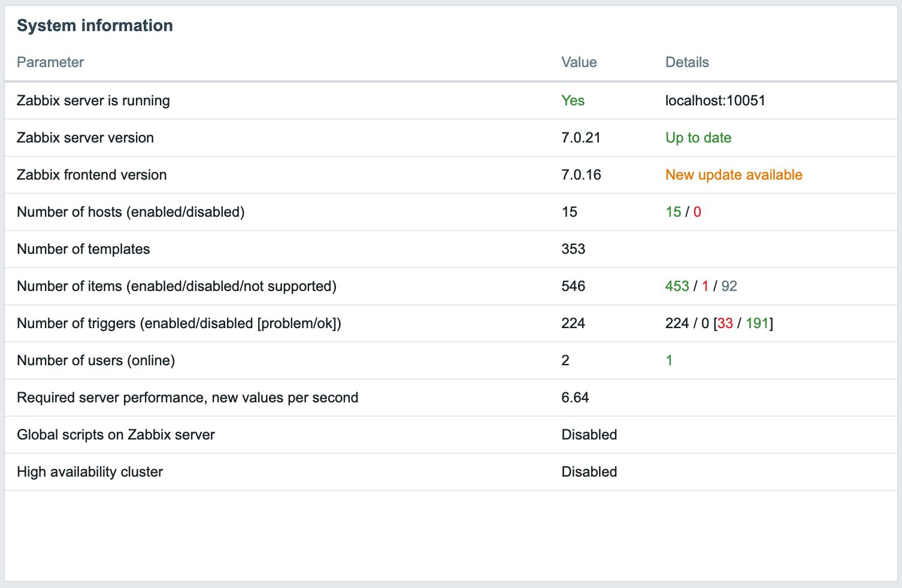Screen dimensions: 902x588
Task: Click Disabled value for High availability cluster
Action: coord(589,472)
